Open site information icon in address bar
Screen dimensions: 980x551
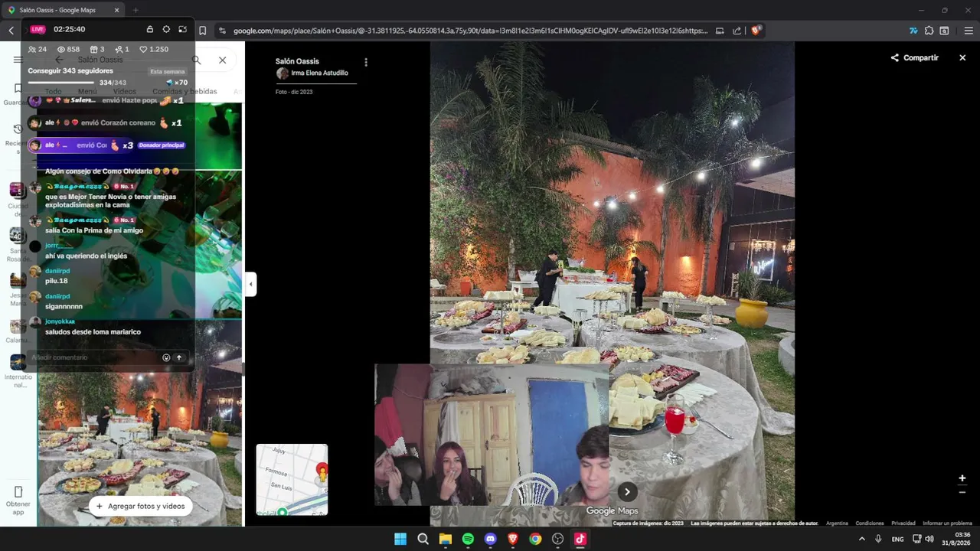(x=222, y=31)
